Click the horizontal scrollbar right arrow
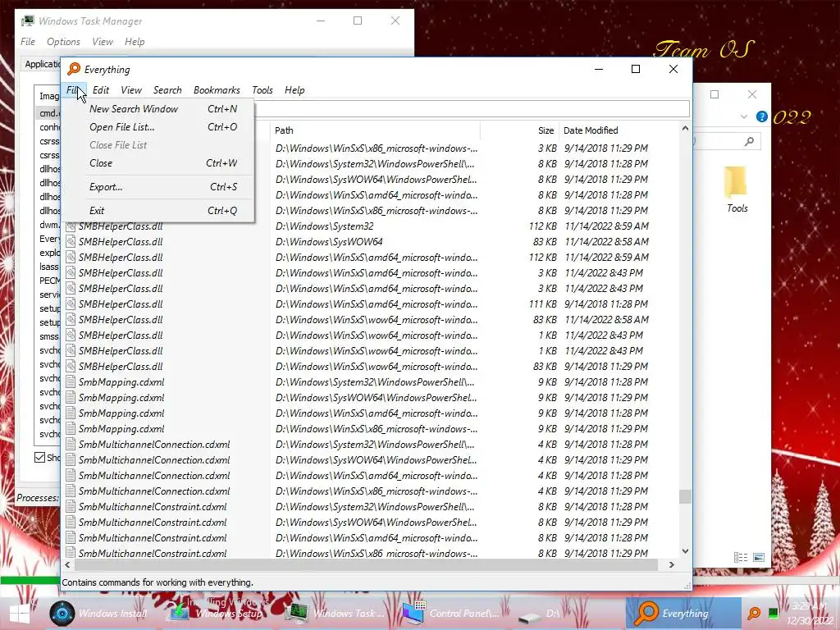The width and height of the screenshot is (840, 630). [x=672, y=564]
